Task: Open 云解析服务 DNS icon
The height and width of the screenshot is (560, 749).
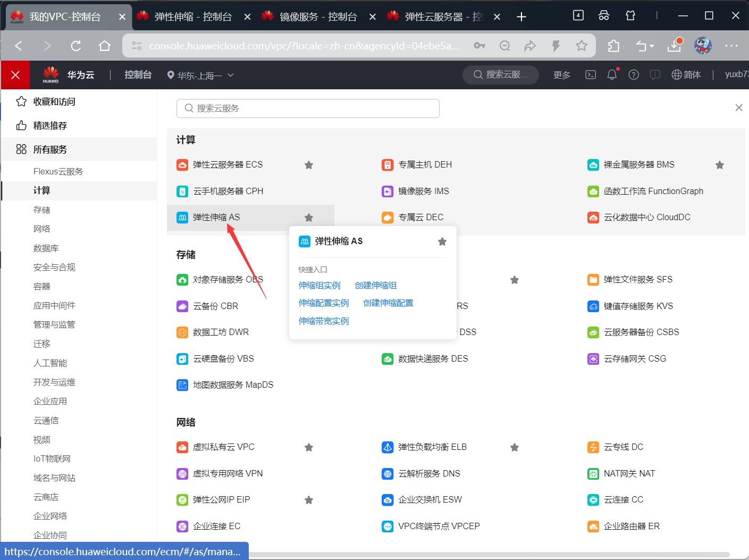Action: point(388,474)
